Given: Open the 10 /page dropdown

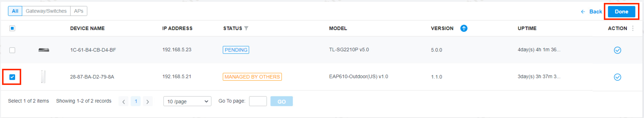Looking at the screenshot, I should tap(187, 101).
